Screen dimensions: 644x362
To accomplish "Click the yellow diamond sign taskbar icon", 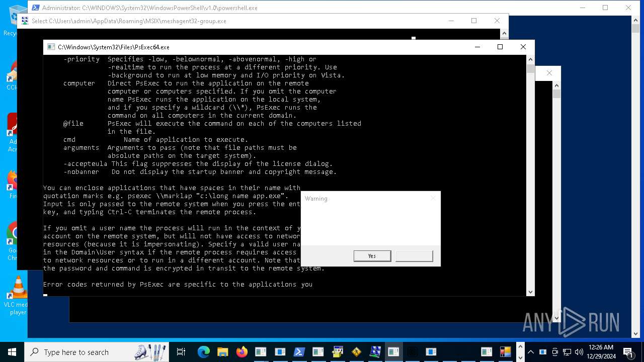I will pos(356,352).
